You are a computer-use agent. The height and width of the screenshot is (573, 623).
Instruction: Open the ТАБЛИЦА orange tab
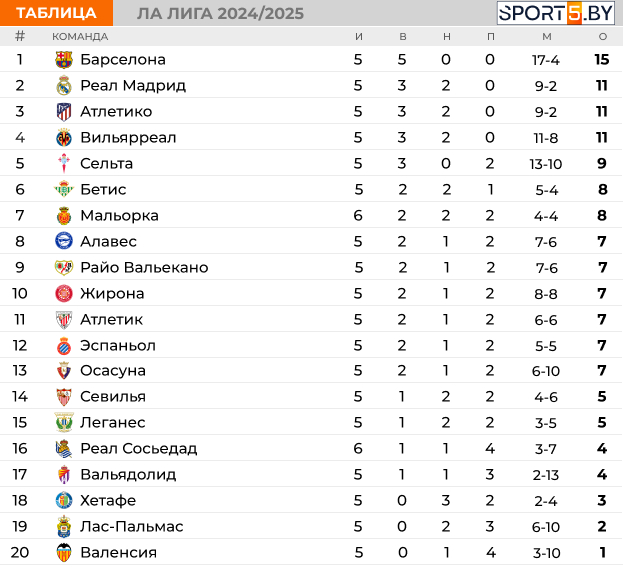pyautogui.click(x=56, y=13)
